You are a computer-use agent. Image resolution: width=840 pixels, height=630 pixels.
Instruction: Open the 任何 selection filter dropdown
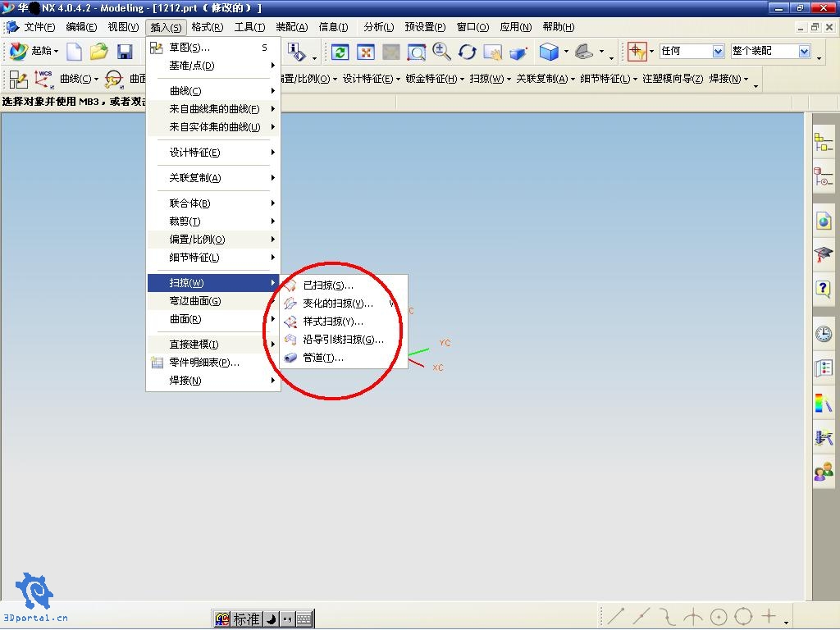pos(719,51)
